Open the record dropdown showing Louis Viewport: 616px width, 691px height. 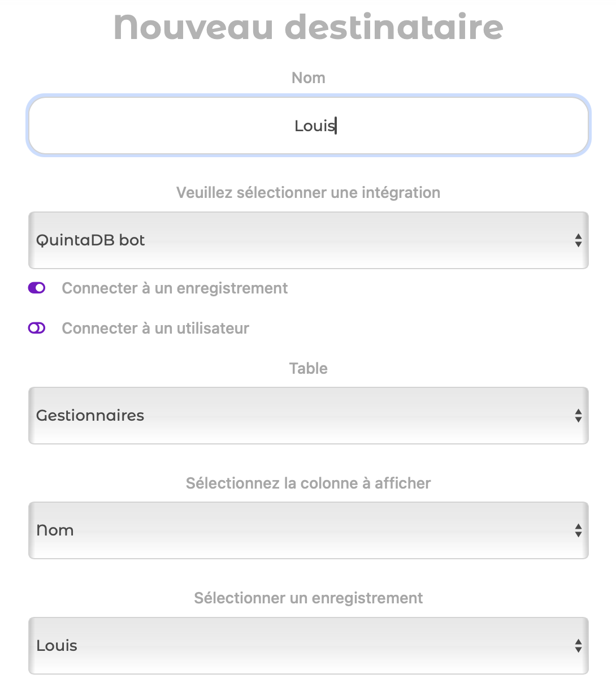[309, 646]
